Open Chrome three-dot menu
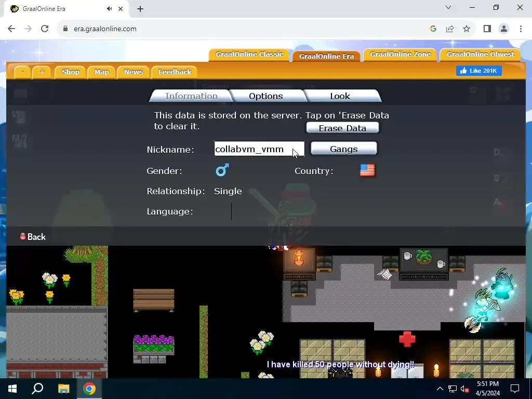The image size is (532, 399). 521,29
